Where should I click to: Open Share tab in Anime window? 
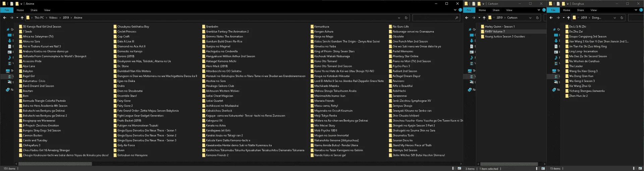click(x=34, y=10)
